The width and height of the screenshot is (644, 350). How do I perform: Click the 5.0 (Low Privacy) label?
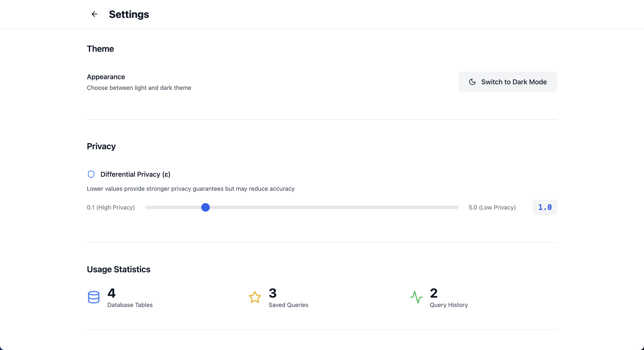[x=492, y=207]
